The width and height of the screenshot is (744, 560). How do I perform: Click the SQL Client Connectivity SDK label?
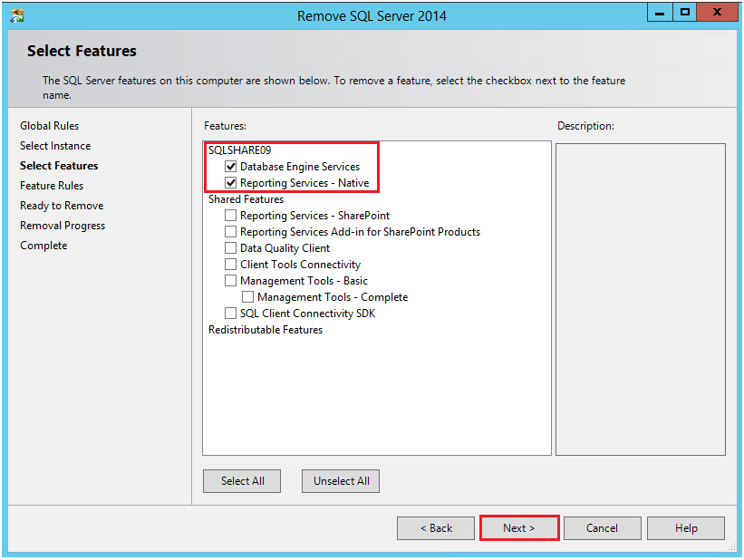pyautogui.click(x=307, y=314)
